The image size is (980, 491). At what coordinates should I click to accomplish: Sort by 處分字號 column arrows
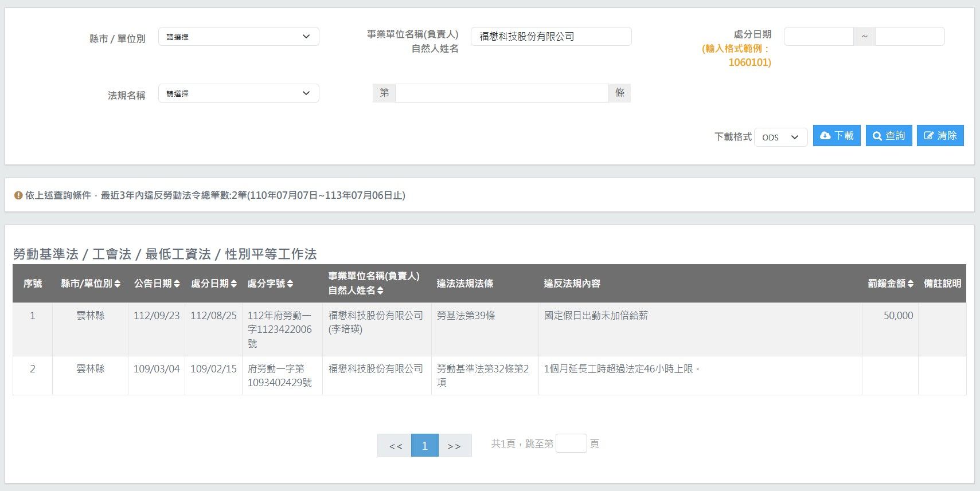click(x=290, y=284)
